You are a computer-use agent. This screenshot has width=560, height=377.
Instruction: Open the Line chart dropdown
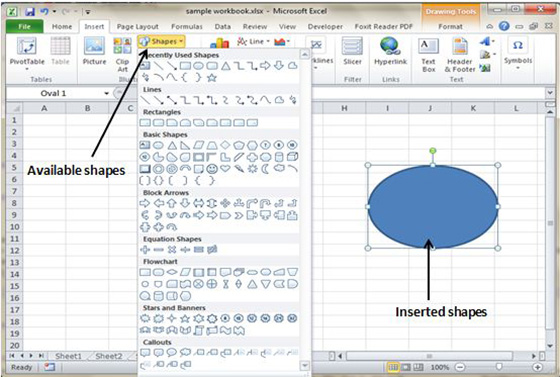click(253, 41)
